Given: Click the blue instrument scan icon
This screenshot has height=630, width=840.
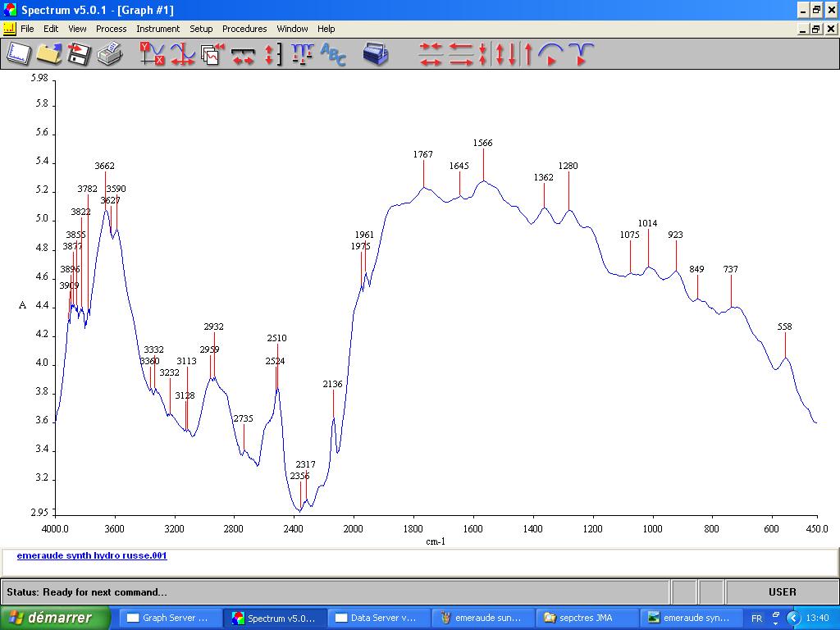Looking at the screenshot, I should coord(376,54).
